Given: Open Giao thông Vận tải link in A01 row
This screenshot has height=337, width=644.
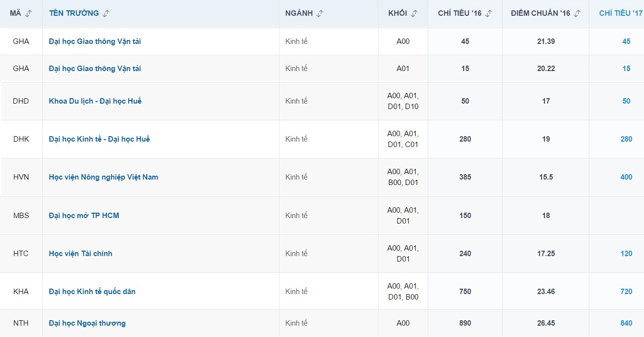Looking at the screenshot, I should 95,69.
